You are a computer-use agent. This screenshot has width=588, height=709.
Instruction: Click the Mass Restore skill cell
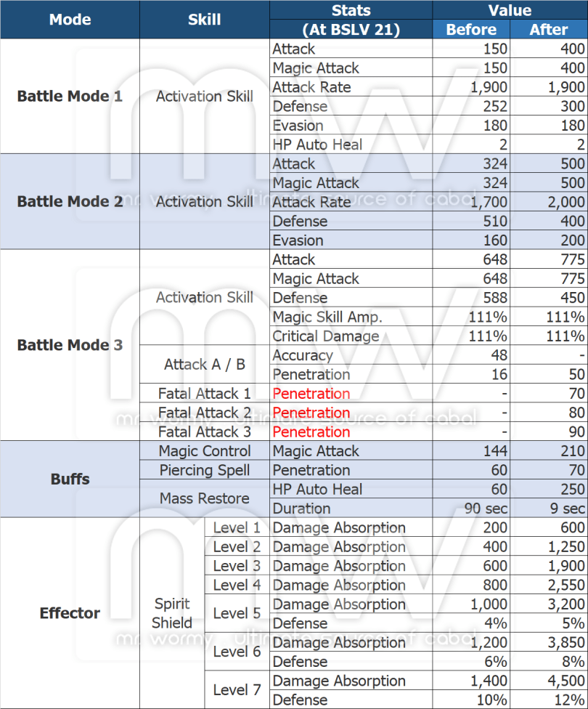click(x=205, y=498)
